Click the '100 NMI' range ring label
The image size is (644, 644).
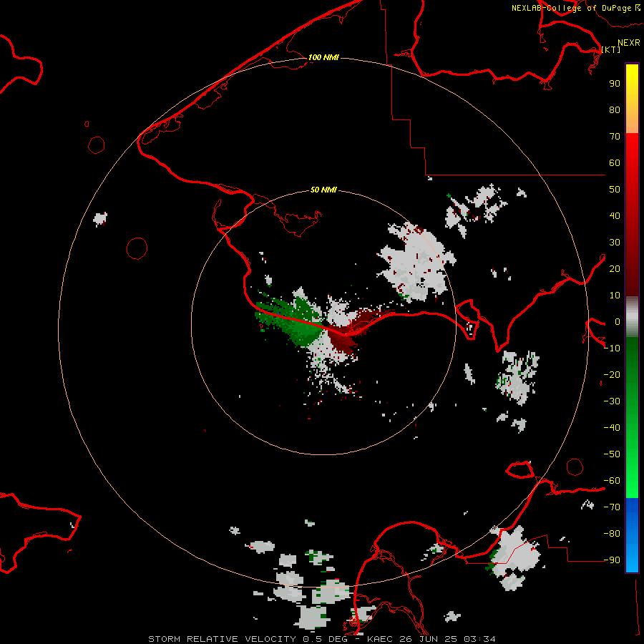pyautogui.click(x=323, y=57)
